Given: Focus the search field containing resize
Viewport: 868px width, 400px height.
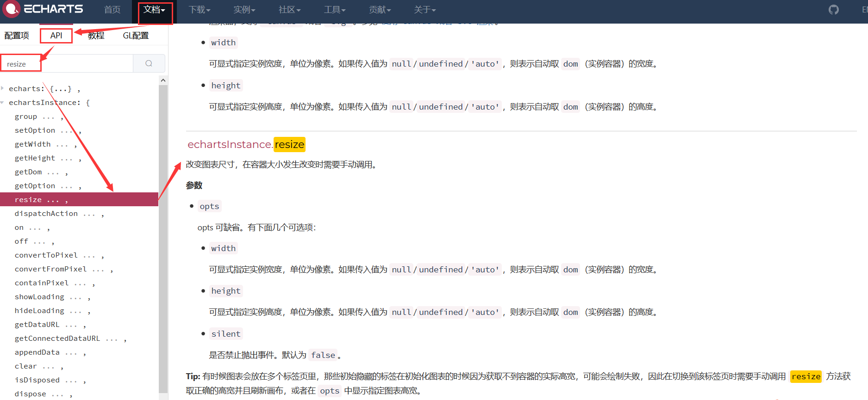Looking at the screenshot, I should [x=67, y=63].
